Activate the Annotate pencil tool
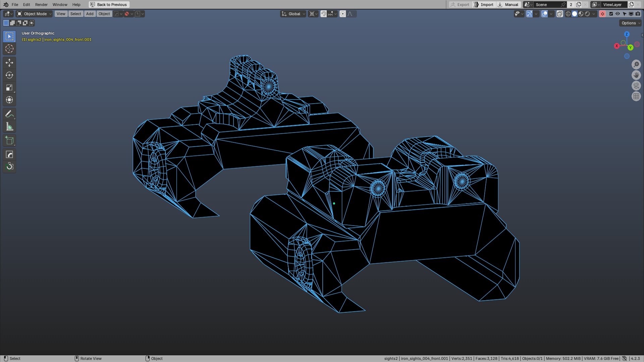 pos(9,114)
